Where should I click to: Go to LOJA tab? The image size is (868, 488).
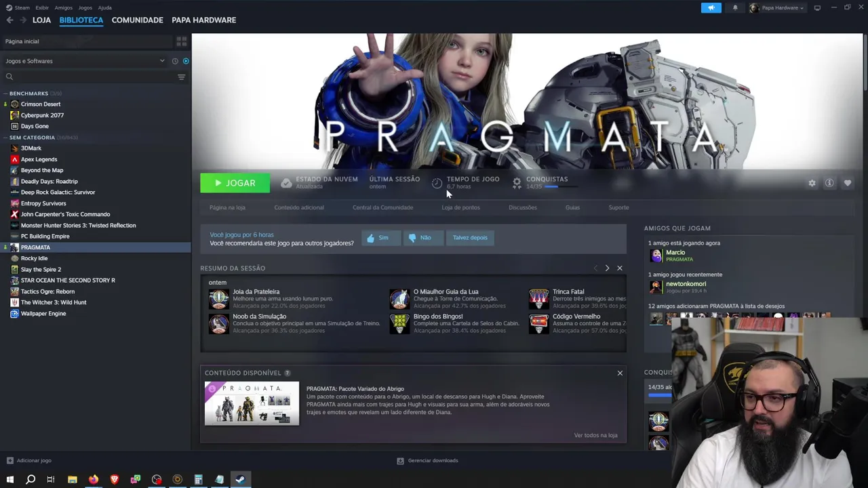coord(41,20)
